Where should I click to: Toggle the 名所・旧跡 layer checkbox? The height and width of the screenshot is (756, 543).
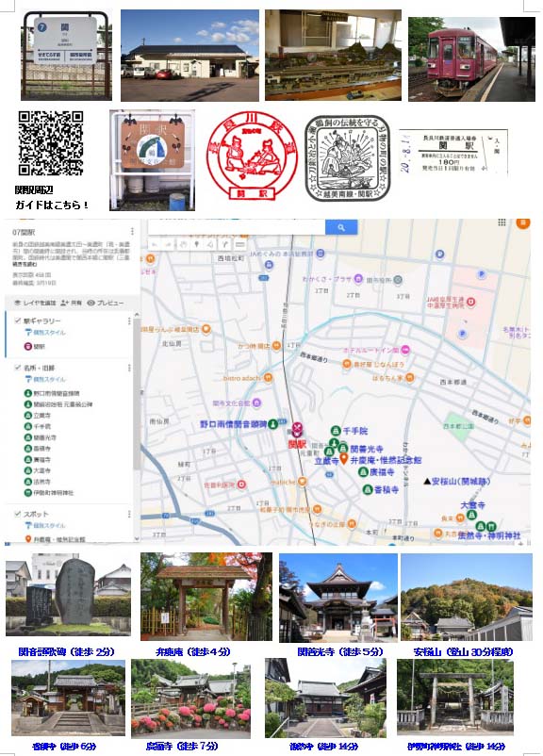18,368
